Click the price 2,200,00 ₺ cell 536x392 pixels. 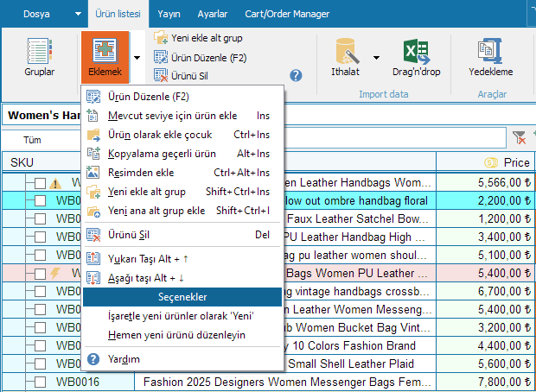pos(485,200)
